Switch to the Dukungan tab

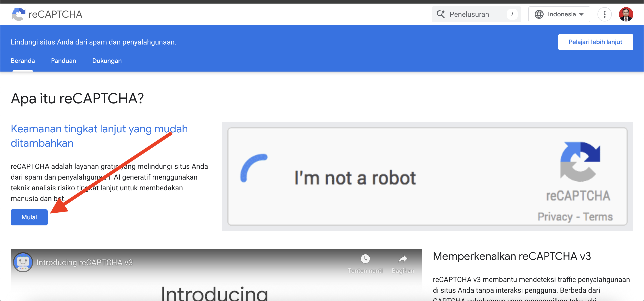pyautogui.click(x=107, y=61)
